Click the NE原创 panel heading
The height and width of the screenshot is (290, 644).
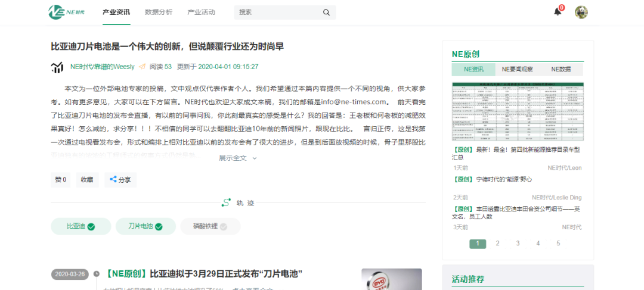coord(466,54)
